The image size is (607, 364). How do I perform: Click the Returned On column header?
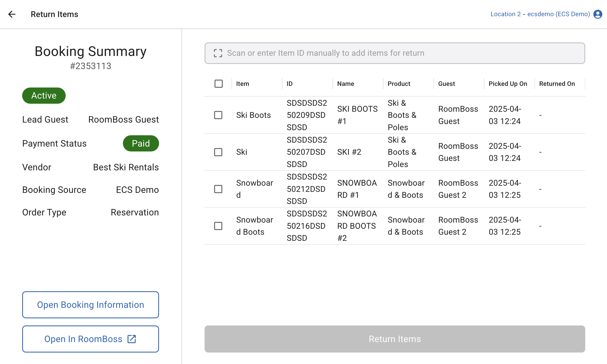(557, 84)
